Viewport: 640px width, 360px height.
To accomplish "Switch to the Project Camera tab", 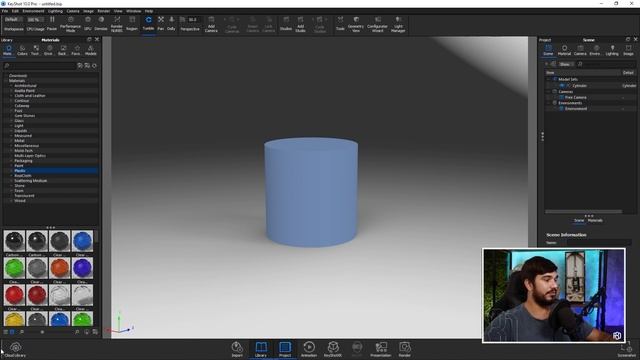I will tap(580, 50).
